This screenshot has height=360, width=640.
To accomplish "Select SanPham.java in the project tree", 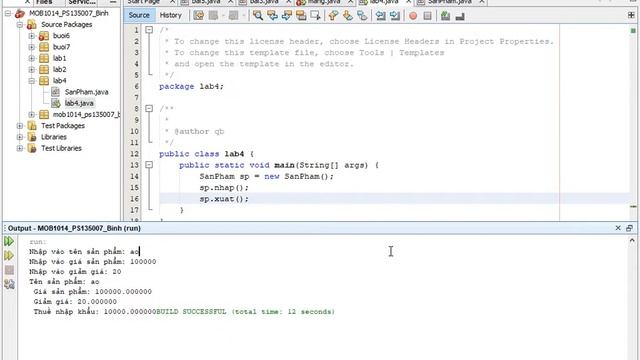I will tap(87, 92).
